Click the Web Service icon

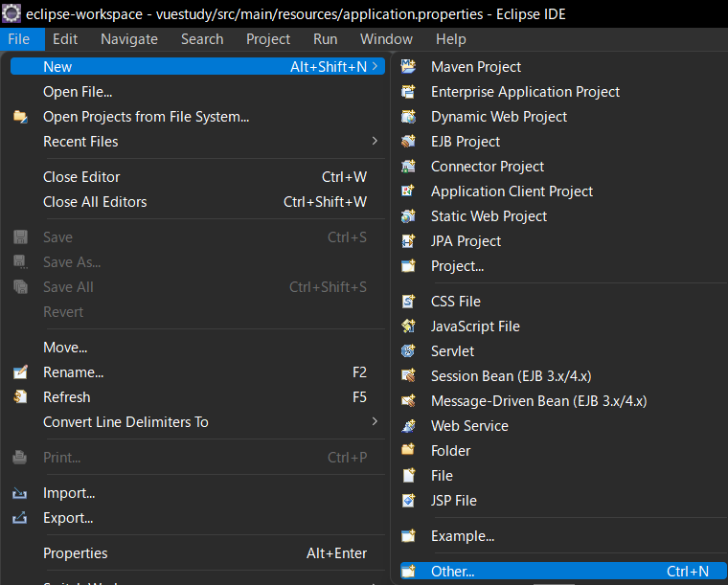point(408,426)
